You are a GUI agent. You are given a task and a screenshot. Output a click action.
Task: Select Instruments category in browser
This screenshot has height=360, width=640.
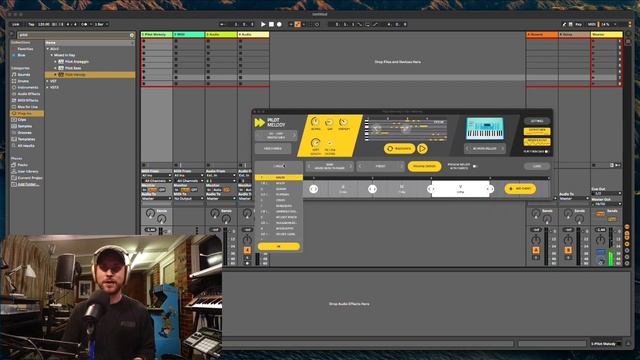pyautogui.click(x=28, y=88)
